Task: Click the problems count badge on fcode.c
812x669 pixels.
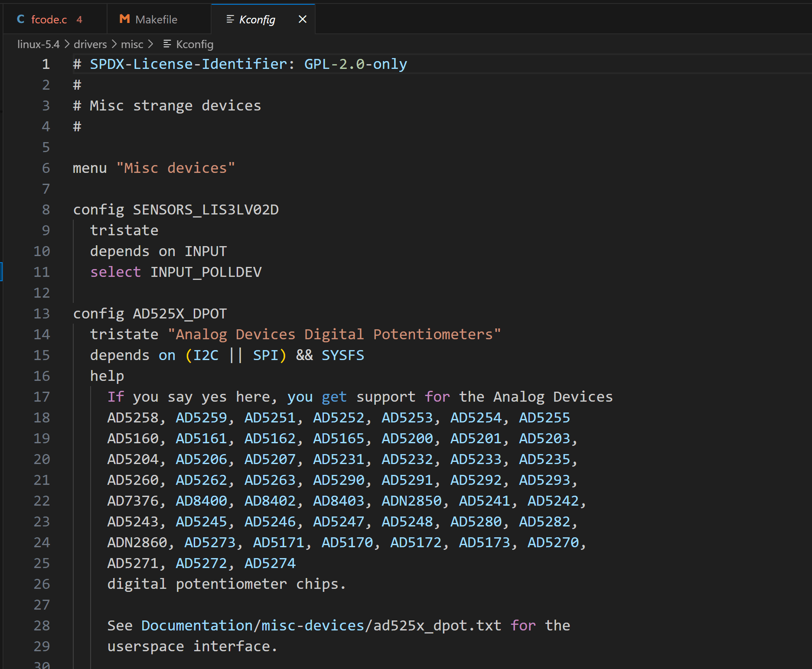Action: coord(79,19)
